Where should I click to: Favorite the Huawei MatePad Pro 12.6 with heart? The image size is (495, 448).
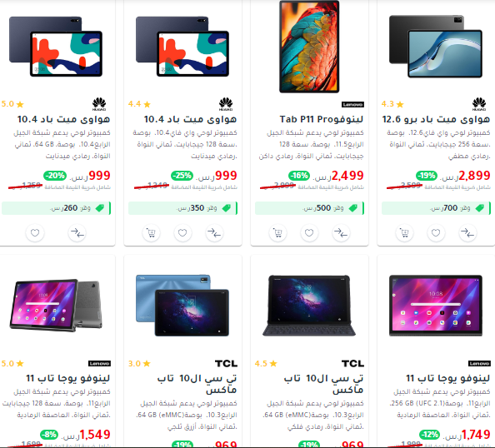[x=436, y=233]
